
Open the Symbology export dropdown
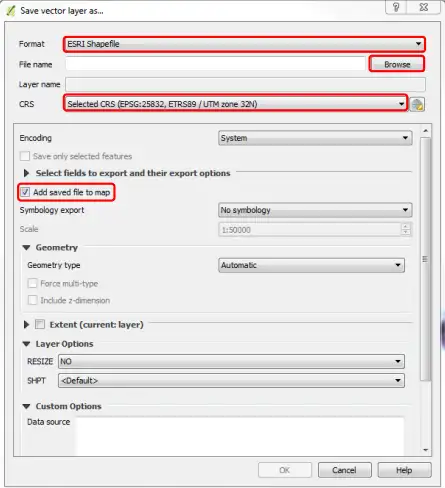(315, 210)
